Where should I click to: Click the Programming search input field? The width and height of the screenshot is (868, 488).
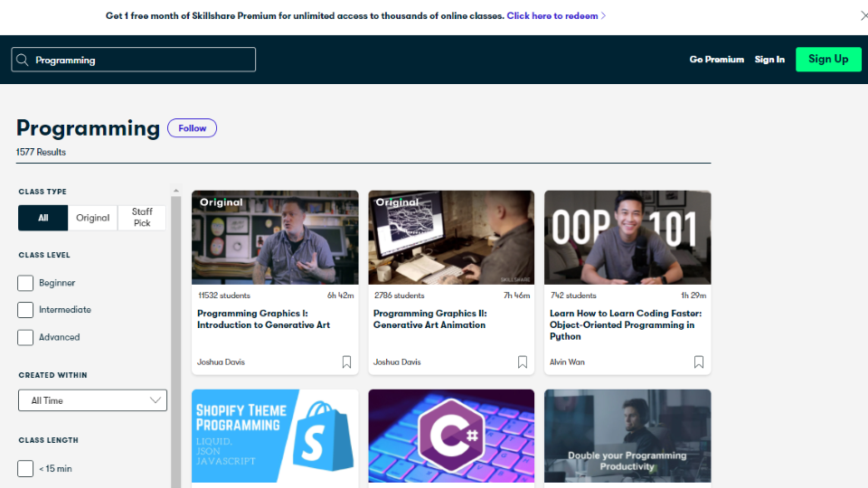point(134,60)
